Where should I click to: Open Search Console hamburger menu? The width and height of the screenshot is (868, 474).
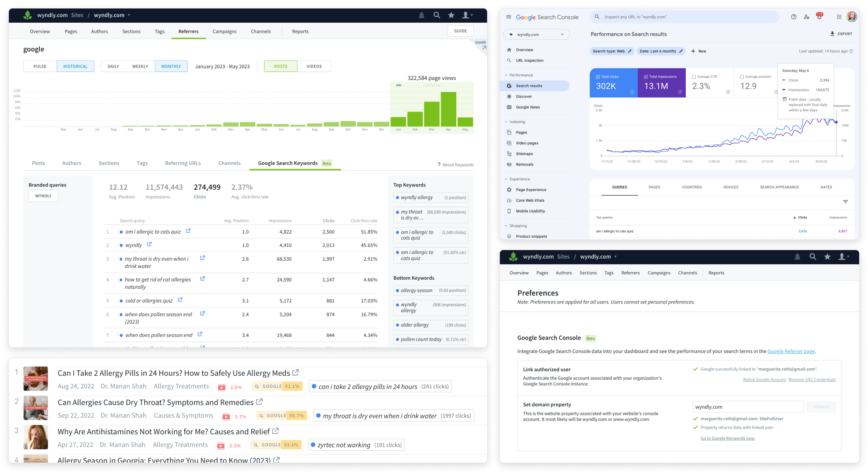(508, 17)
